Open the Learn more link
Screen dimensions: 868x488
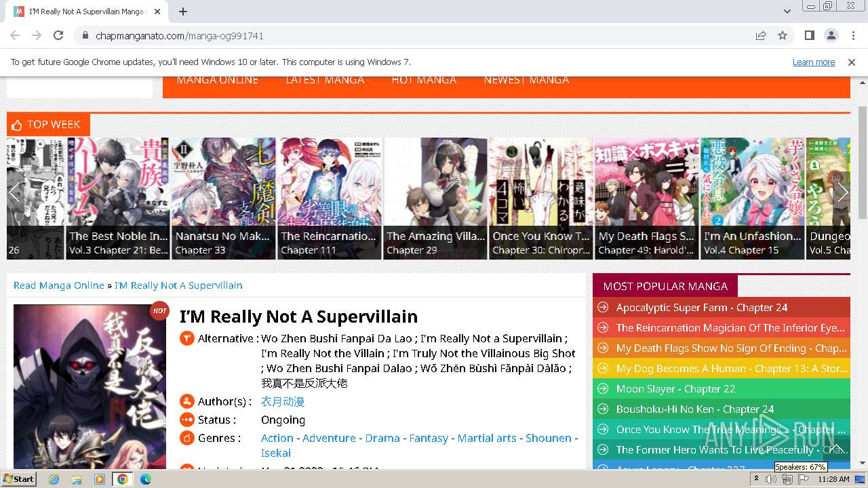[814, 62]
